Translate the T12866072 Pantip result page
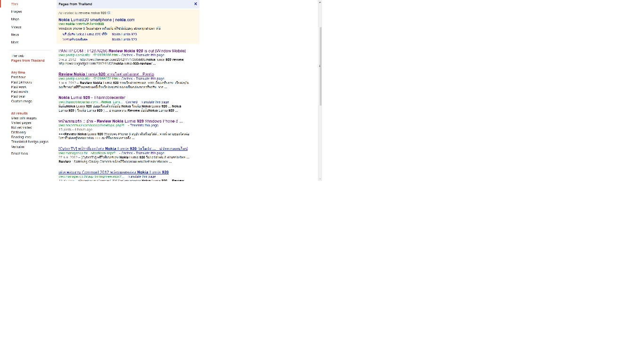The image size is (644, 362). (150, 79)
